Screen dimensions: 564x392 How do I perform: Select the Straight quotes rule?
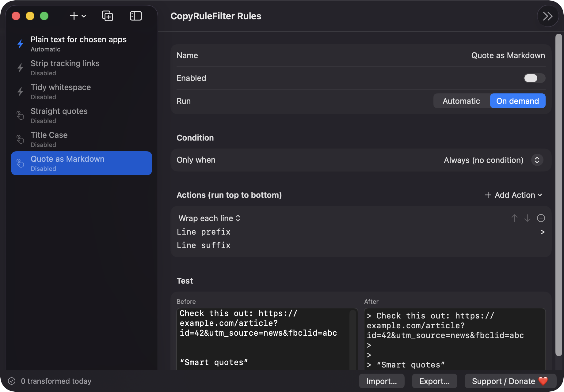(82, 115)
